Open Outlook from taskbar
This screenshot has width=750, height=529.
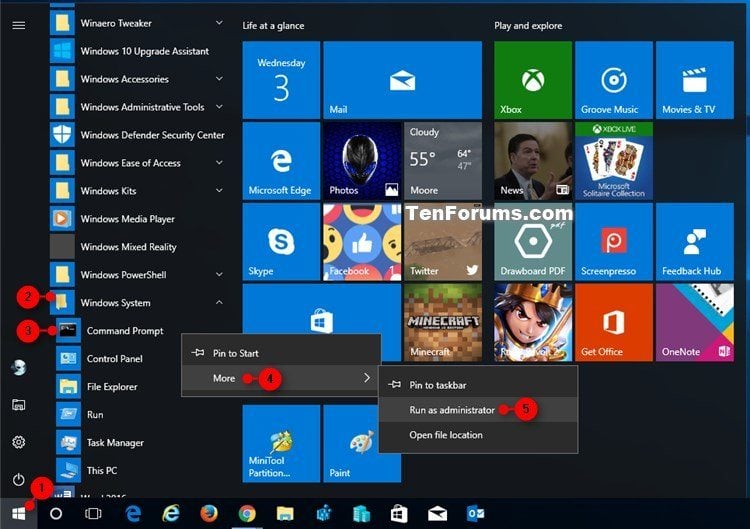coord(475,514)
